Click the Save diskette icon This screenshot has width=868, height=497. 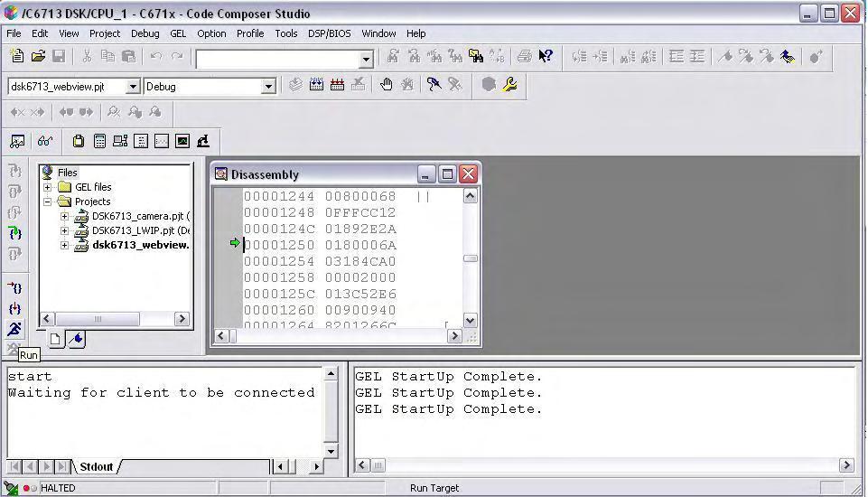tap(59, 56)
